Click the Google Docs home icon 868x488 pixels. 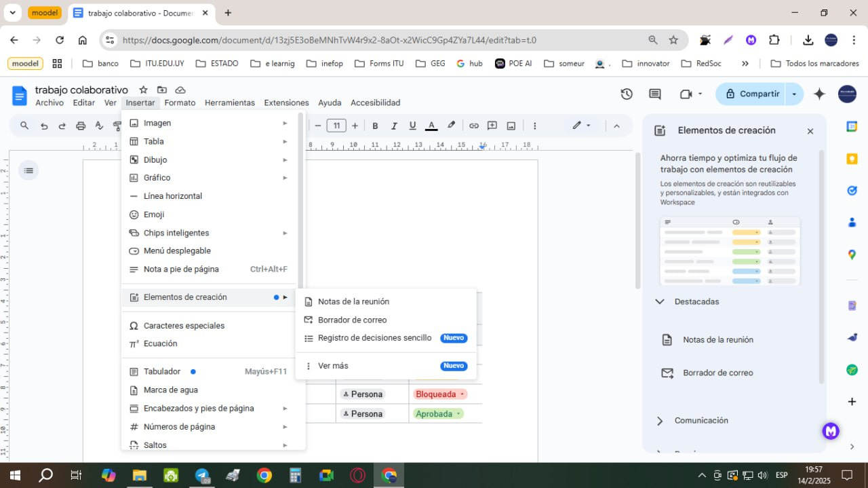click(20, 96)
